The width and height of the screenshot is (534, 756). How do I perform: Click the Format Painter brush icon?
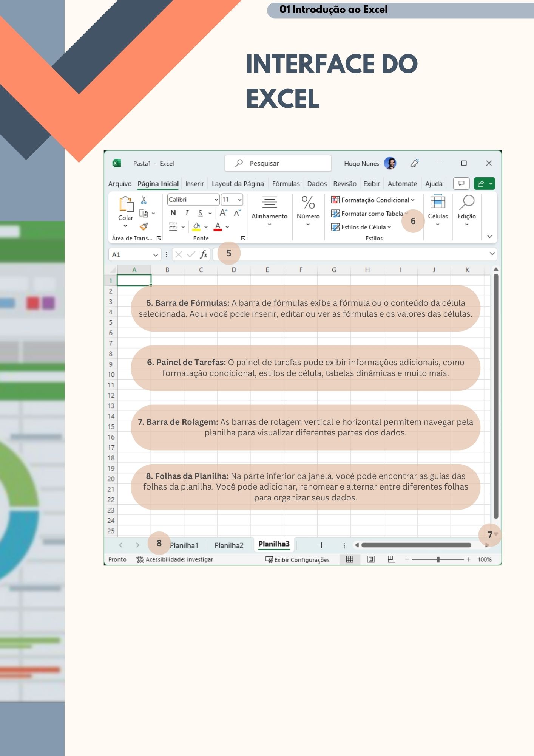coord(144,226)
